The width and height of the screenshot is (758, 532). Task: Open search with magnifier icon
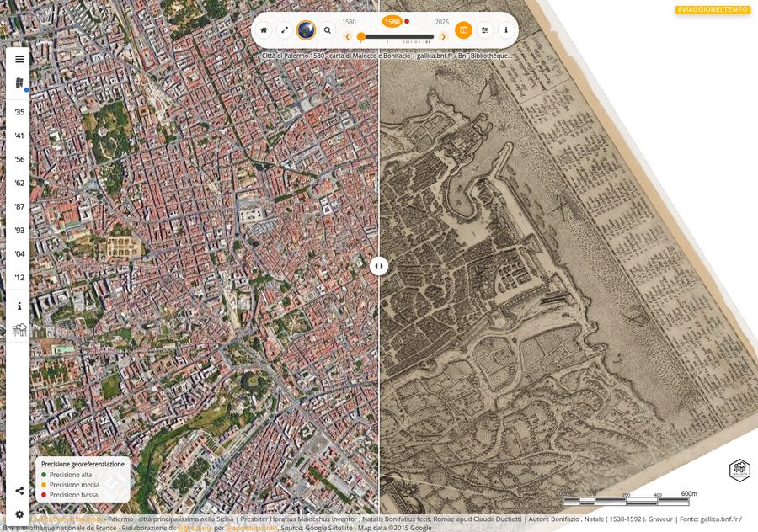point(328,30)
